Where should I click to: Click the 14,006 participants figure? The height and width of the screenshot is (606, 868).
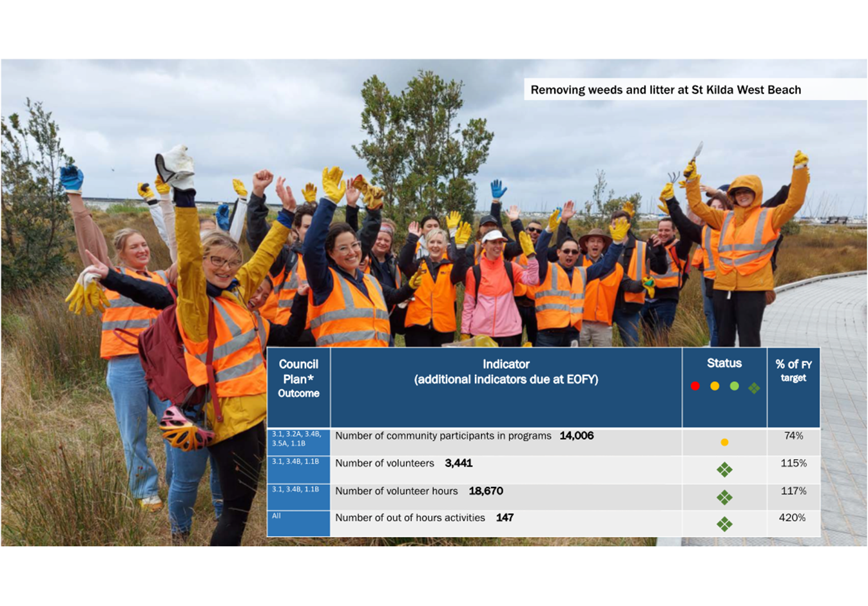tap(576, 436)
